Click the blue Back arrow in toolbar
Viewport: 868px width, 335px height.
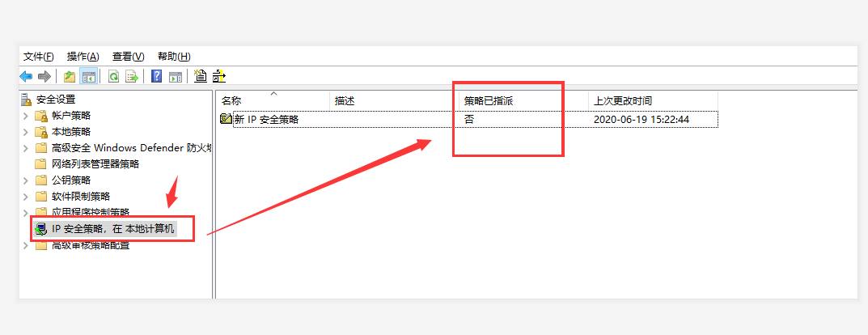(x=26, y=77)
